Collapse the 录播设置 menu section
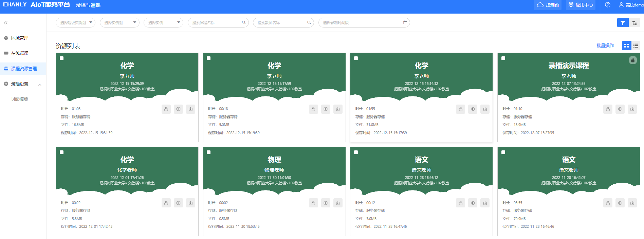This screenshot has width=644, height=239. coord(40,84)
